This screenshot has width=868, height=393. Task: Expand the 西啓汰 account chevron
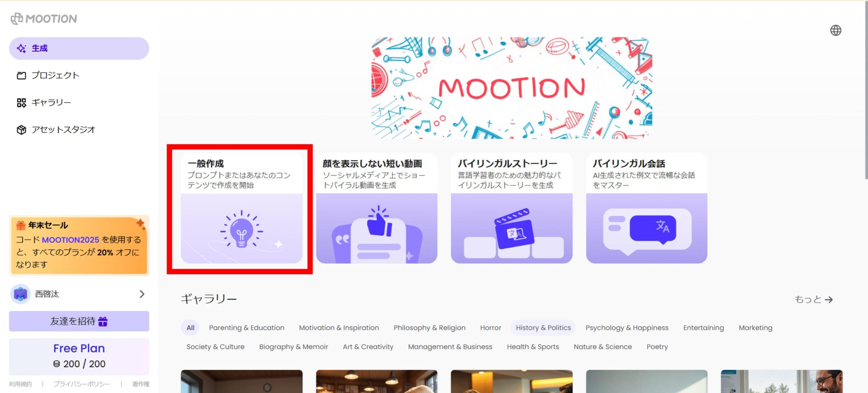click(142, 294)
